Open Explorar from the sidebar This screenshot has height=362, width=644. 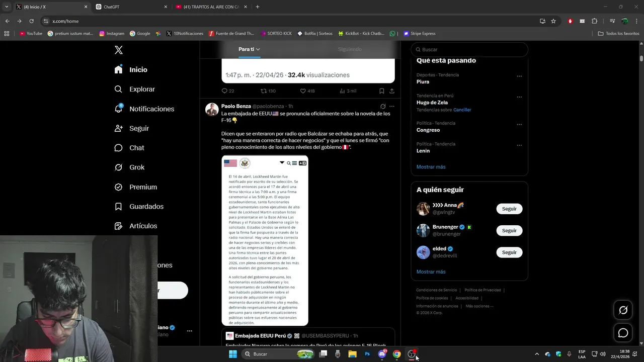tap(134, 89)
